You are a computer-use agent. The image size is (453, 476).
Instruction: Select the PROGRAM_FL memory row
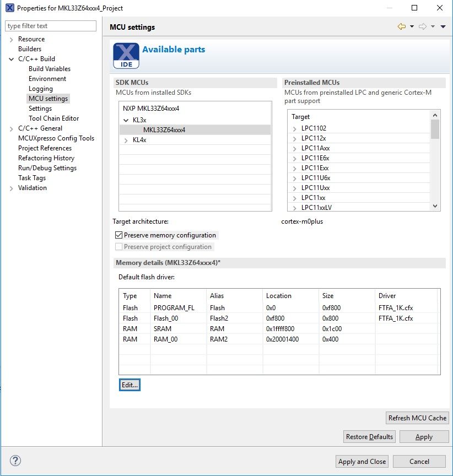(x=279, y=308)
